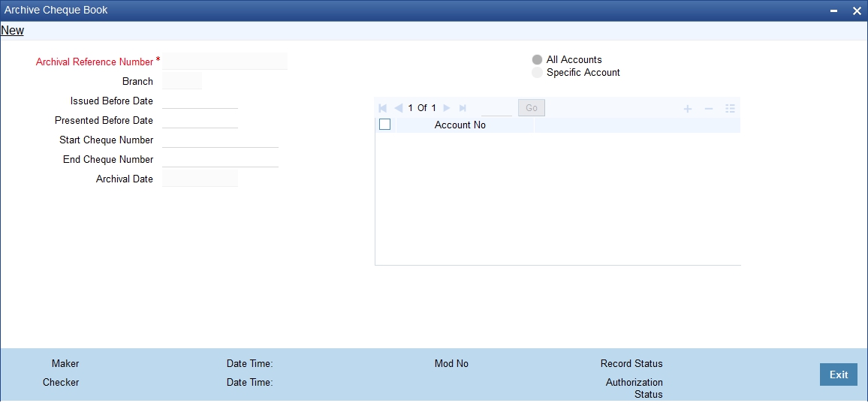This screenshot has width=868, height=406.
Task: Click the Checker 'Date Time:' label
Action: (249, 382)
